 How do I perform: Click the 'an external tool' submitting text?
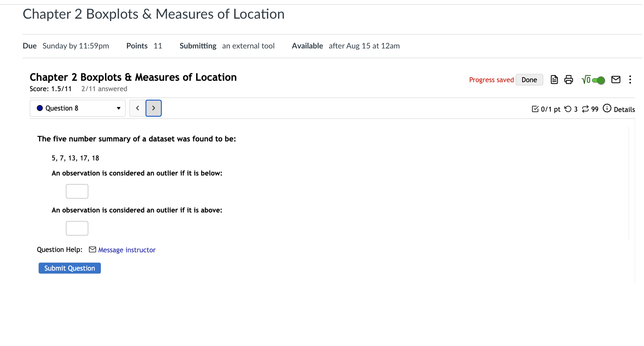[x=248, y=46]
